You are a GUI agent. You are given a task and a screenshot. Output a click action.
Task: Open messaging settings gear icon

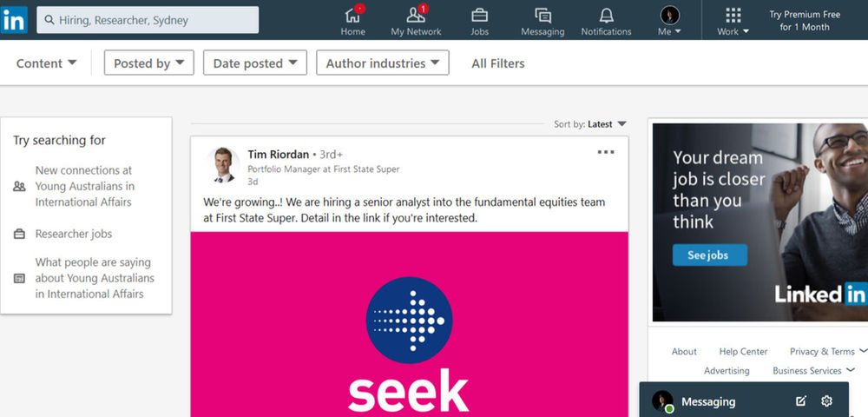(x=826, y=401)
